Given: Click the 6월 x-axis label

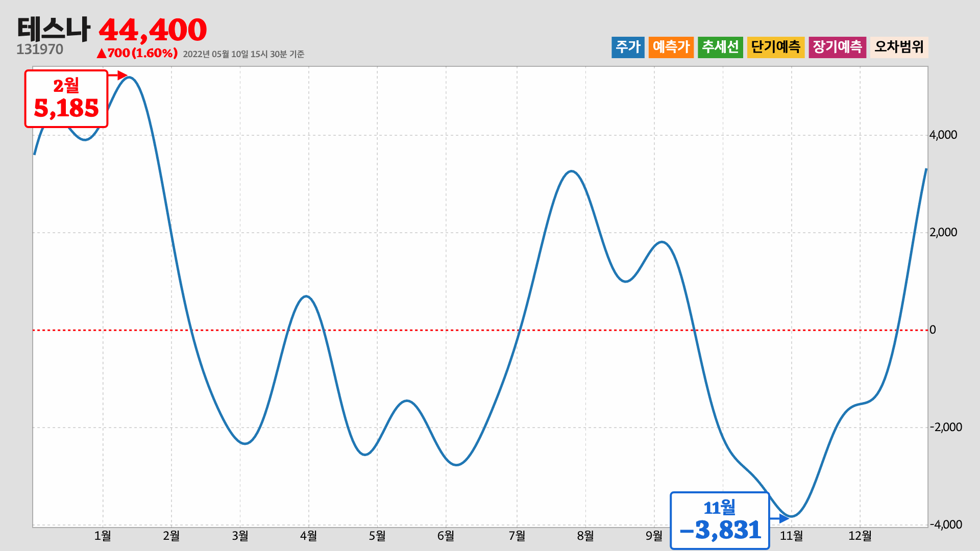Looking at the screenshot, I should pos(446,536).
